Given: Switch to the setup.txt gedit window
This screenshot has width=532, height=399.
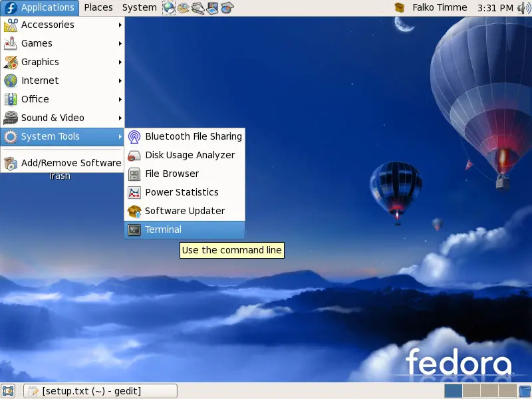Looking at the screenshot, I should [100, 391].
